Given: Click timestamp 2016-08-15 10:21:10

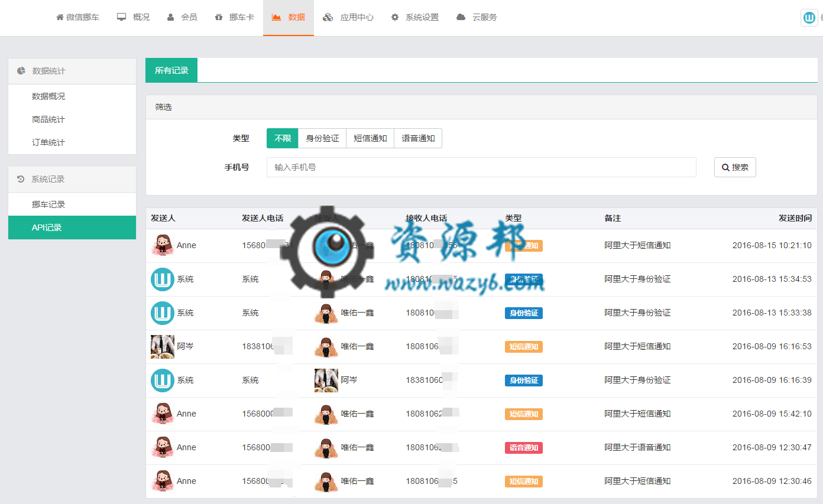Looking at the screenshot, I should 772,245.
